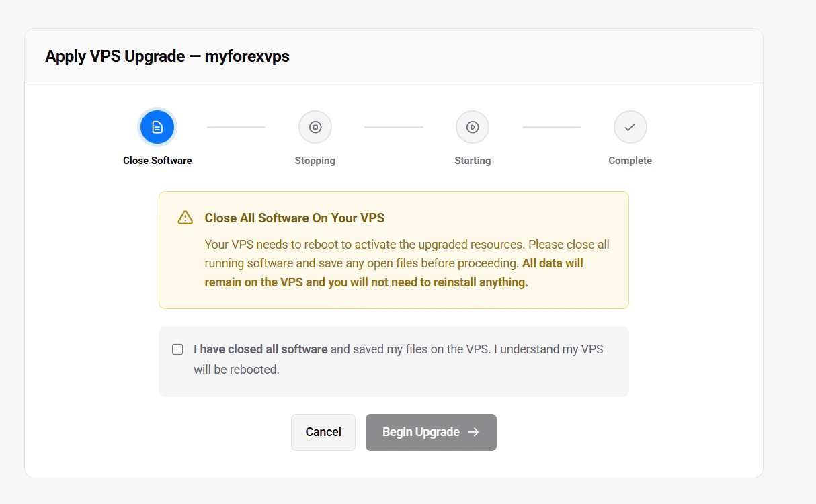
Task: Click the Starting step label text
Action: [x=473, y=160]
